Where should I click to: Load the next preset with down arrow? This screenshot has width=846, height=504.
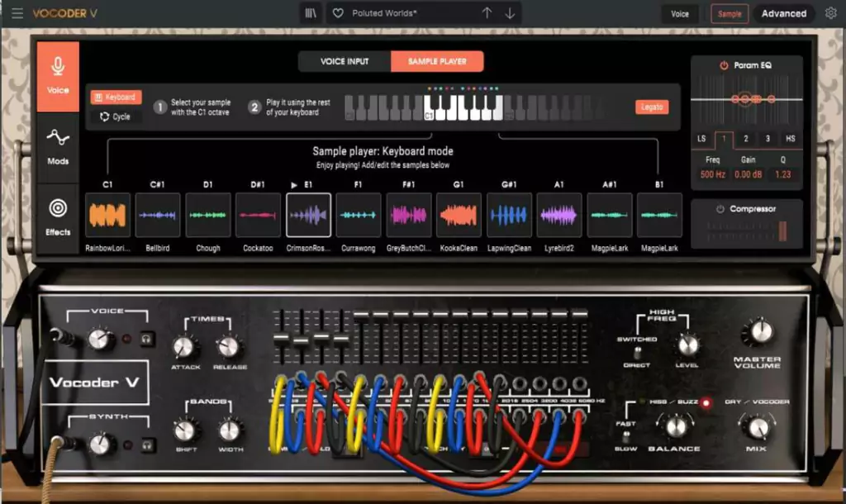pos(510,13)
